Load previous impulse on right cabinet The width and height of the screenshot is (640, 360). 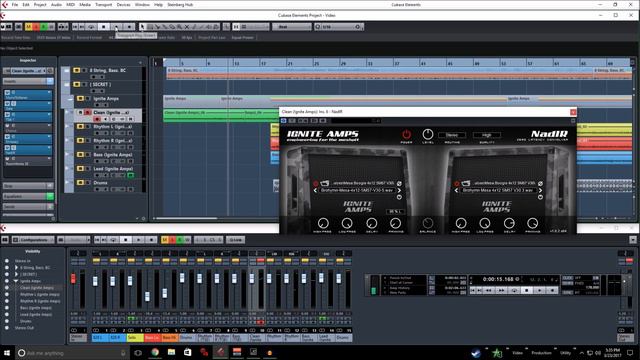point(456,190)
